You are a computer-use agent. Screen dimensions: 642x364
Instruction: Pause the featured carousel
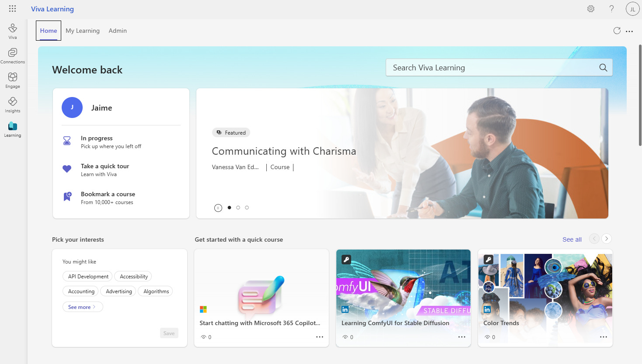tap(218, 208)
